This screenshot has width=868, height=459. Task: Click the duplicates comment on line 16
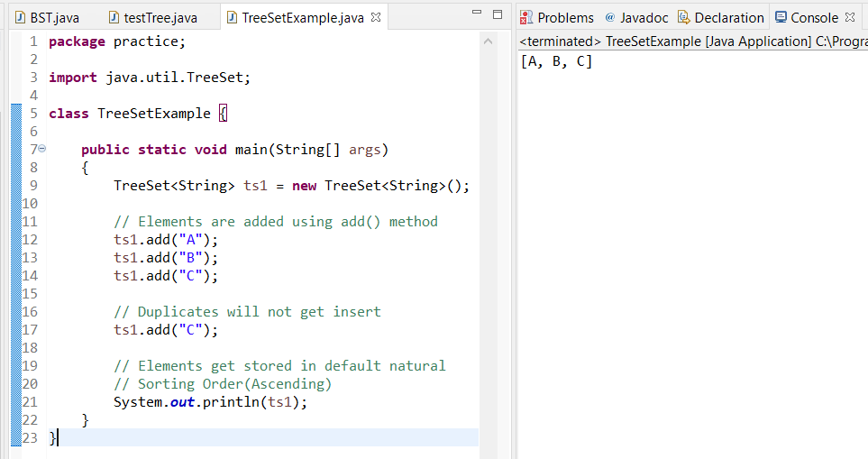[247, 312]
